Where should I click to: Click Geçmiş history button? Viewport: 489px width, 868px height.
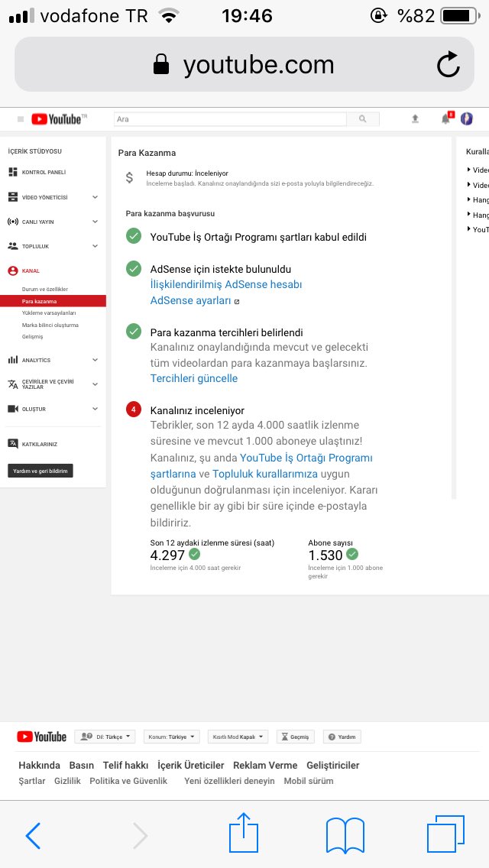point(295,737)
